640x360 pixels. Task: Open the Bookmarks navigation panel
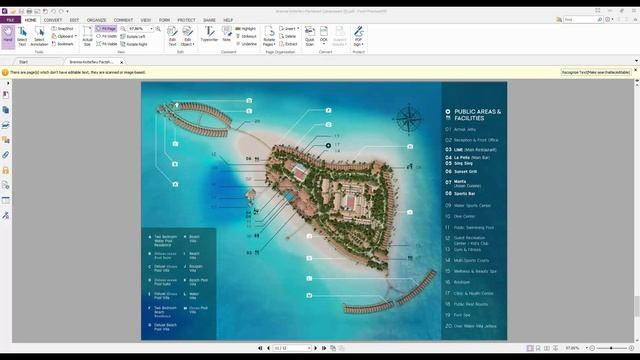coord(6,95)
